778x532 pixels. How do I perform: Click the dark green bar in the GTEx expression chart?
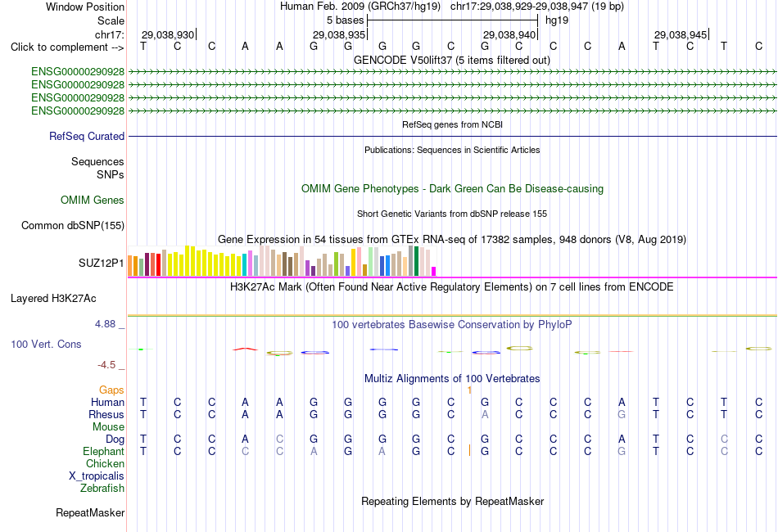pyautogui.click(x=417, y=261)
